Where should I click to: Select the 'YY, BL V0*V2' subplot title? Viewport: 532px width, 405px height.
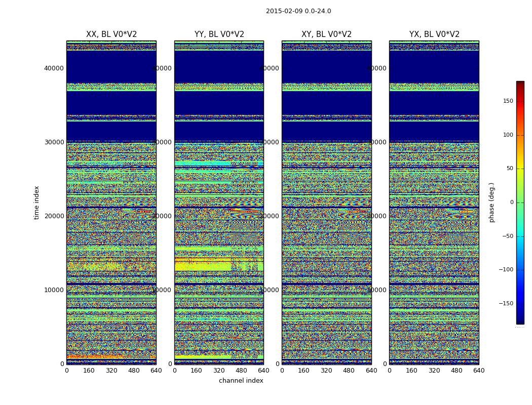[219, 34]
